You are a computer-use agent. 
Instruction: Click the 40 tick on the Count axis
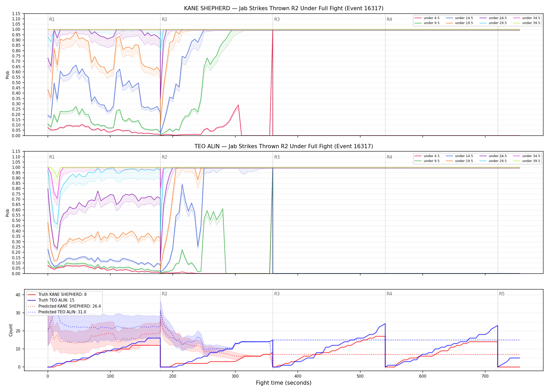pos(18,295)
